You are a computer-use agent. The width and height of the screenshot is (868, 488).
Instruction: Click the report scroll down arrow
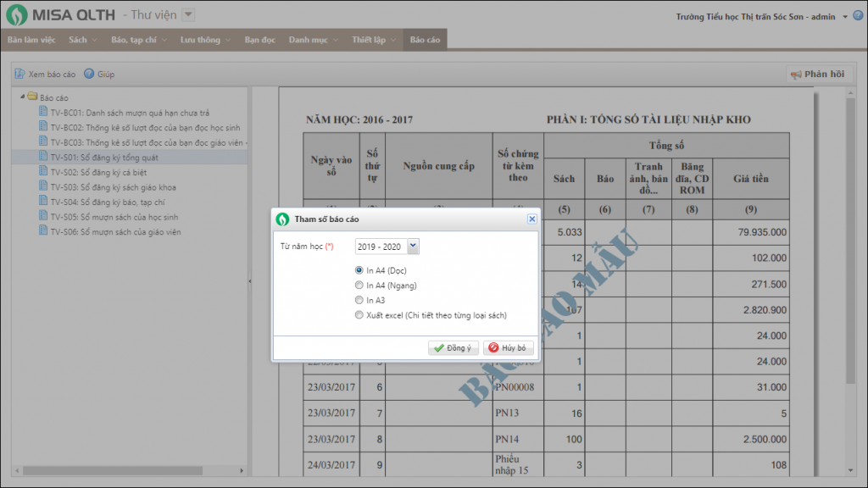(x=850, y=471)
